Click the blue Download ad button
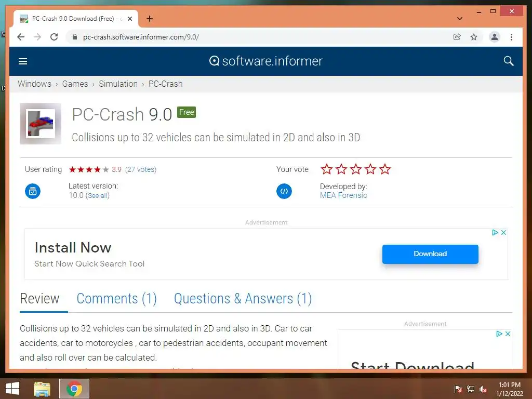This screenshot has height=399, width=532. pyautogui.click(x=430, y=254)
